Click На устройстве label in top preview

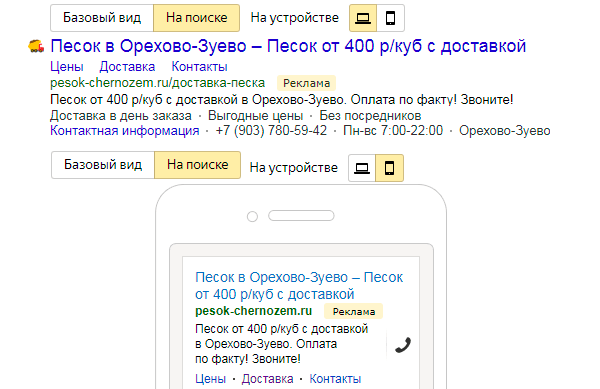(295, 18)
